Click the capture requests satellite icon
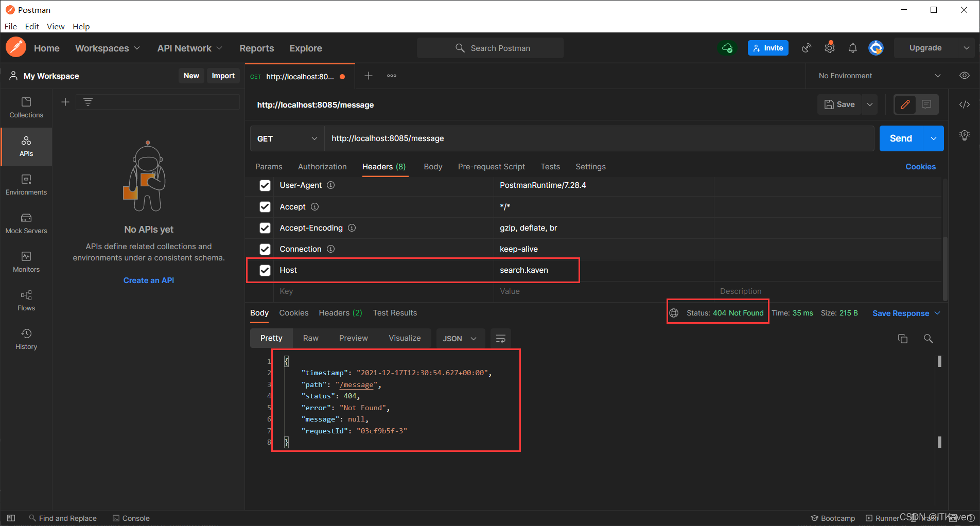 807,48
